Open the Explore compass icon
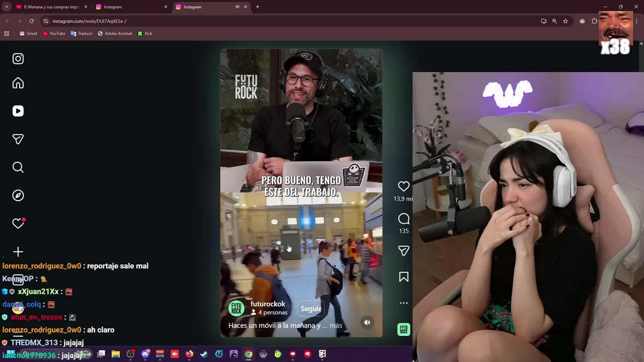This screenshot has width=644, height=362. (18, 196)
